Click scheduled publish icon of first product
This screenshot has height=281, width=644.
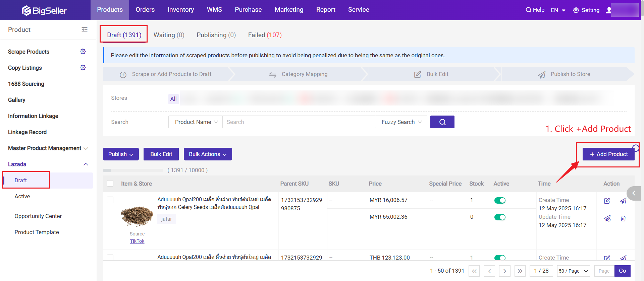(607, 218)
